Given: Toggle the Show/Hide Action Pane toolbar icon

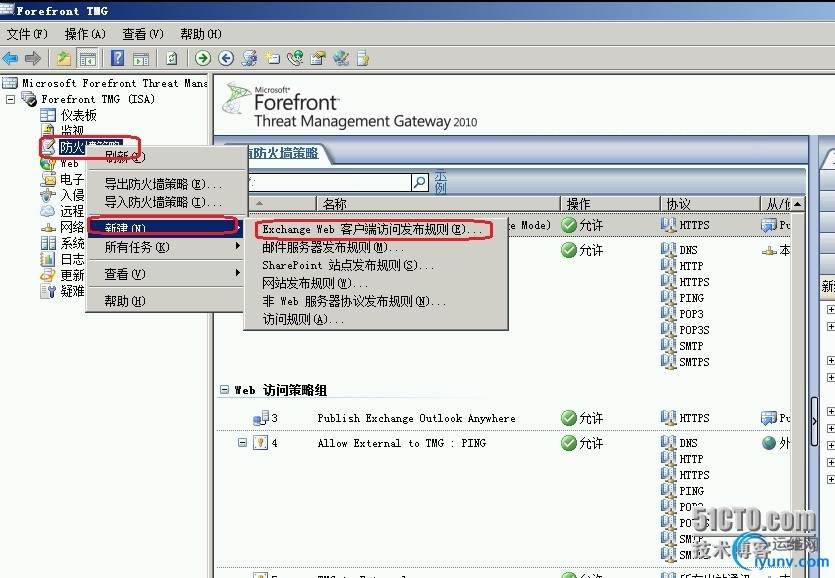Looking at the screenshot, I should coord(141,59).
